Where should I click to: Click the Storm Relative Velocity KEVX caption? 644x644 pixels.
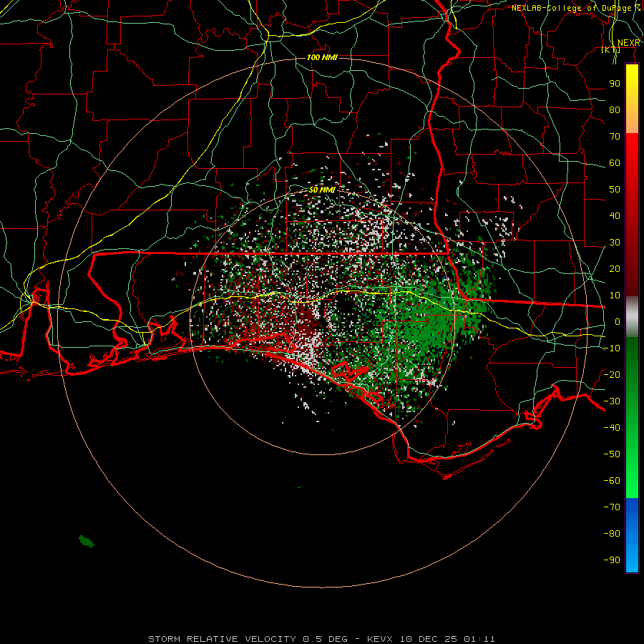click(321, 639)
